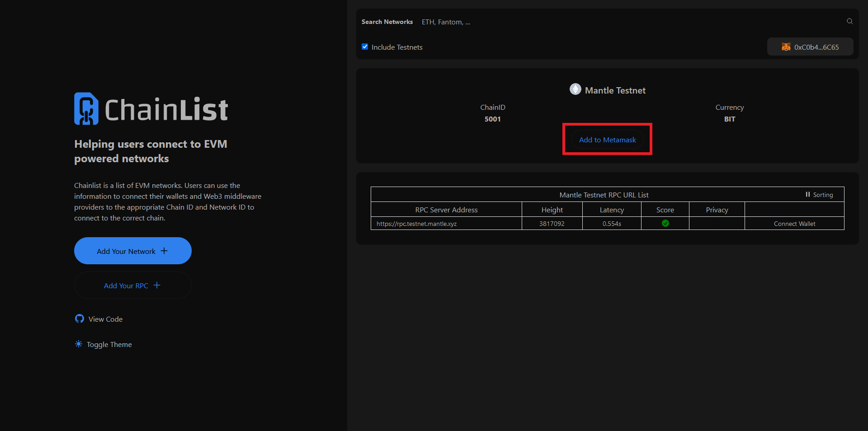Click the RPC Server Address column header
Image resolution: width=868 pixels, height=431 pixels.
click(x=446, y=210)
